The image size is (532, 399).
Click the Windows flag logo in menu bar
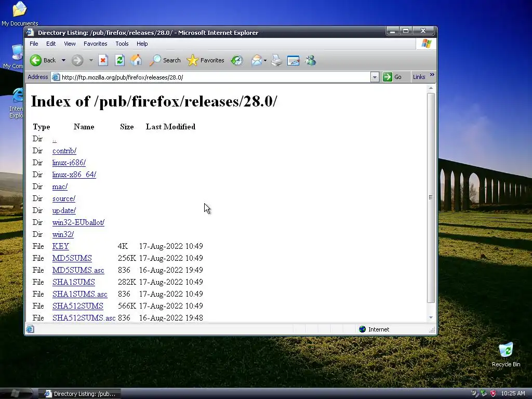pos(426,44)
